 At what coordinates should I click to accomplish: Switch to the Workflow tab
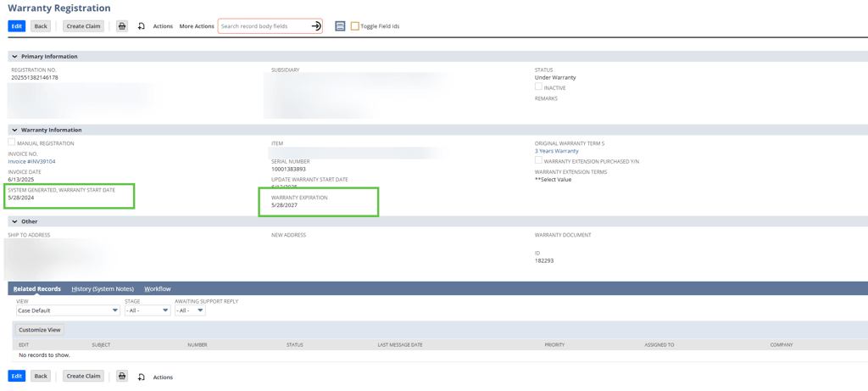(157, 288)
